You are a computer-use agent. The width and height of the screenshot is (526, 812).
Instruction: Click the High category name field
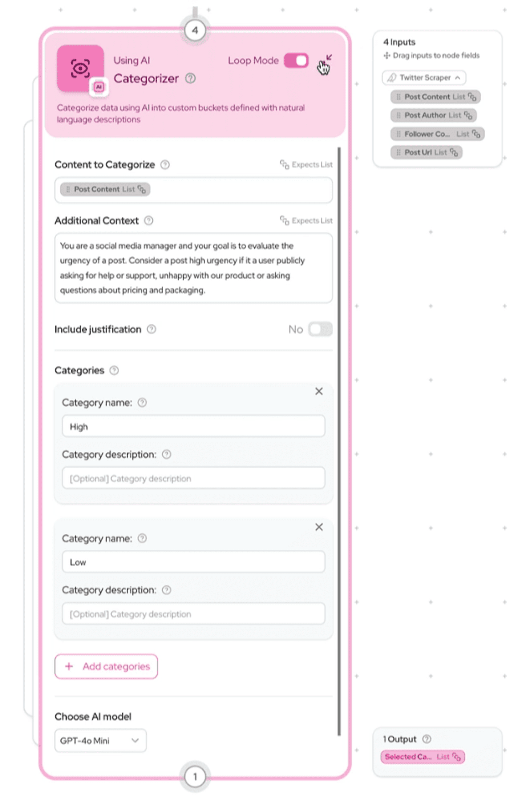tap(193, 426)
